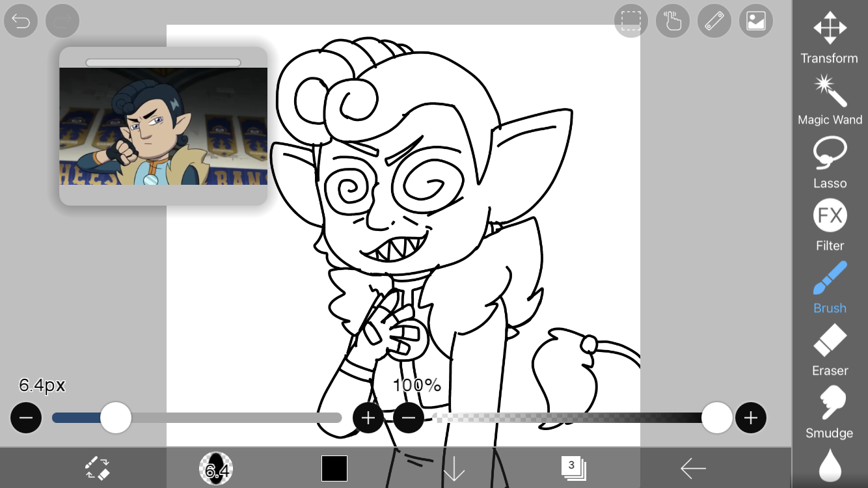Tap the reference image thumbnail
The width and height of the screenshot is (868, 488).
pos(163,126)
